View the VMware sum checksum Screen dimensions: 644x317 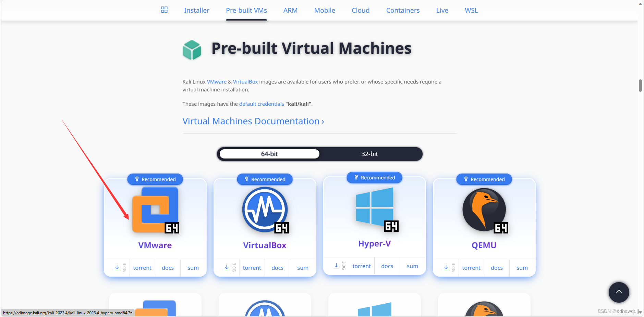coord(193,268)
